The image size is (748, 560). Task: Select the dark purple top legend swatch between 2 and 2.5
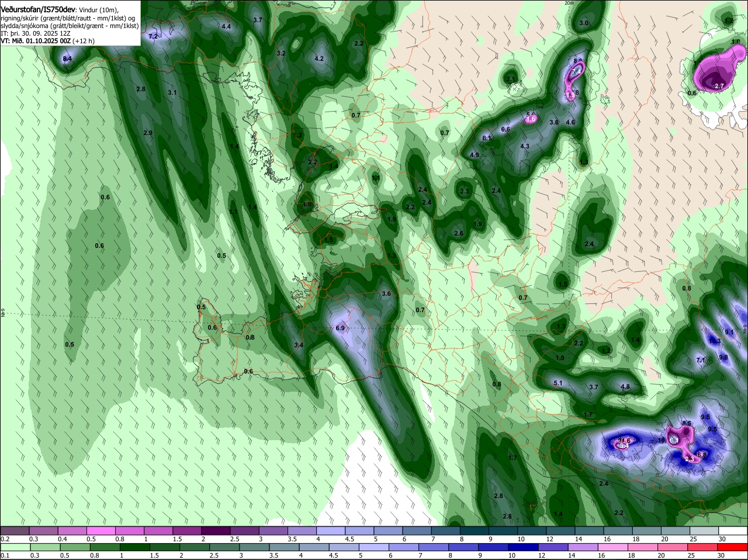click(215, 530)
